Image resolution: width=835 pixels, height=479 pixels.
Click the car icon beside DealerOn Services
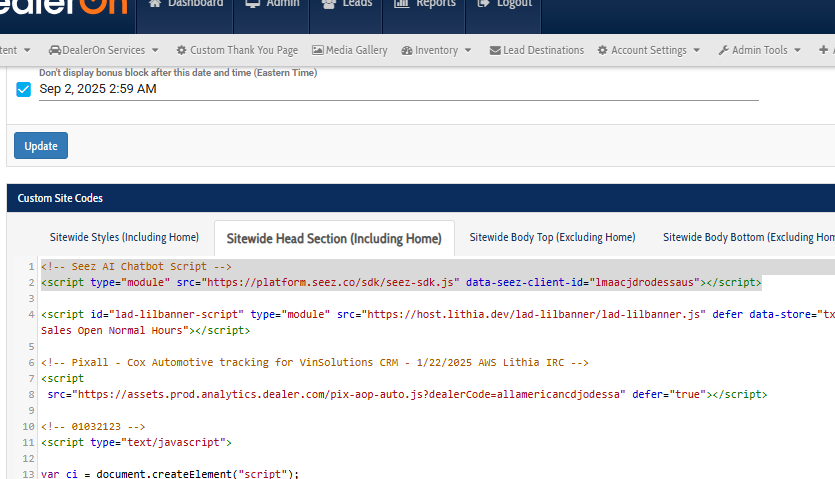[x=54, y=50]
